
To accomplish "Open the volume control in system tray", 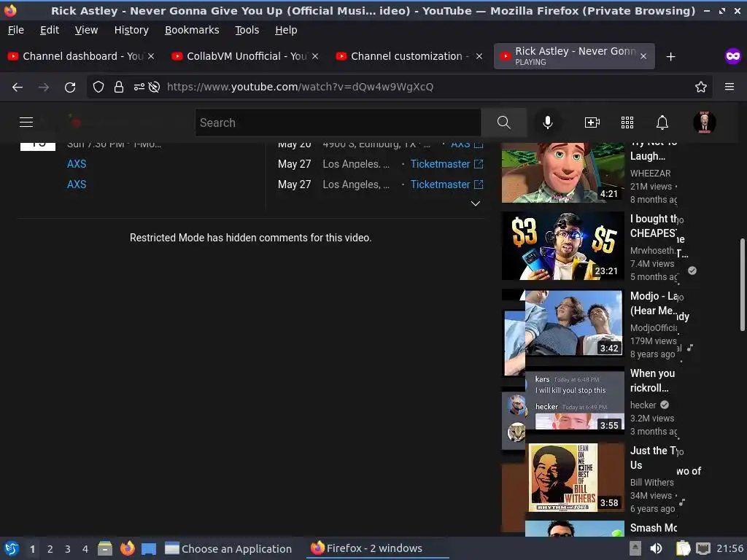I will tap(656, 548).
